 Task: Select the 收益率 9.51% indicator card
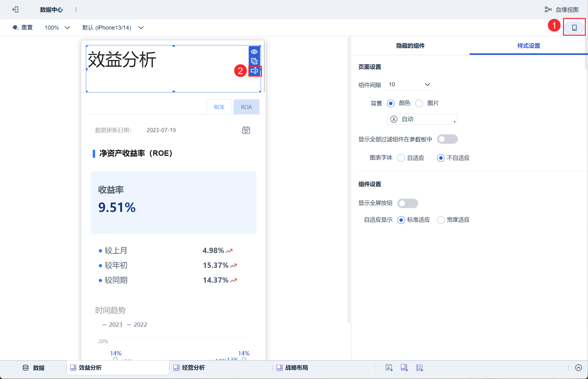[x=173, y=202]
